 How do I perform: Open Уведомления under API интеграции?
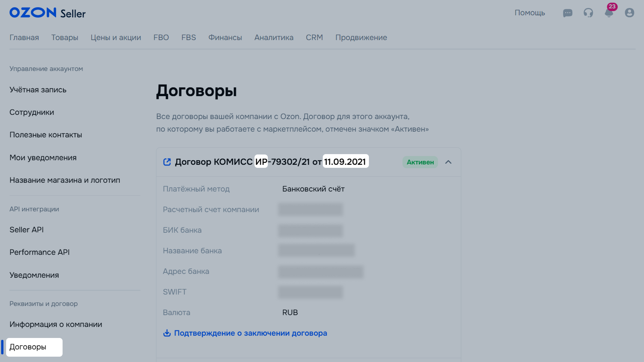[34, 275]
